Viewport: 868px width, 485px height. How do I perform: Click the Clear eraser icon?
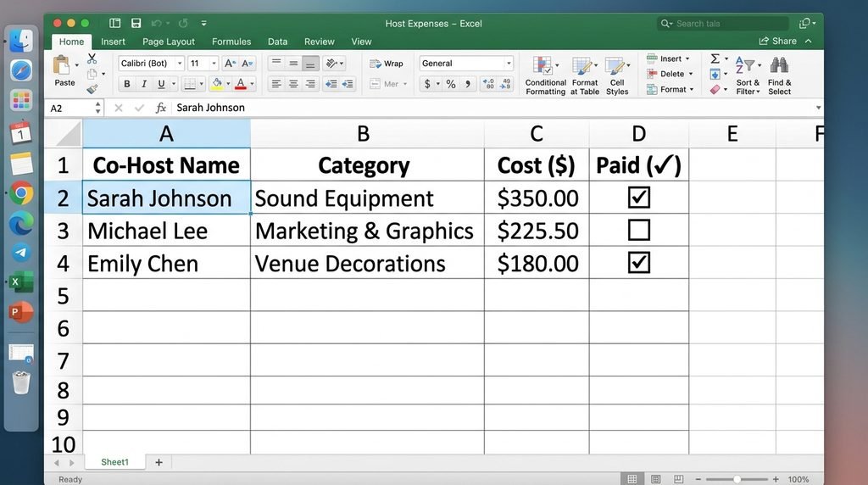coord(715,89)
